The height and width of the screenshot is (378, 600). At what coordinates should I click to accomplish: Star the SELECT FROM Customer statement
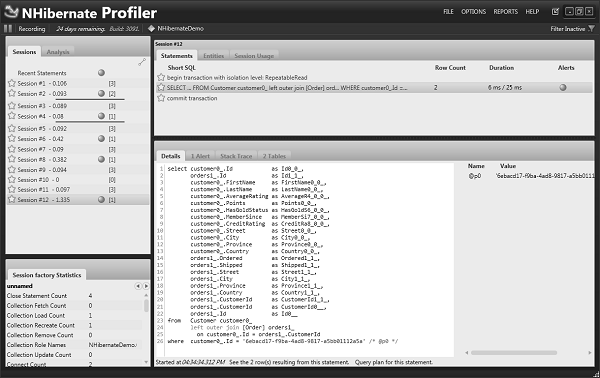pyautogui.click(x=161, y=88)
